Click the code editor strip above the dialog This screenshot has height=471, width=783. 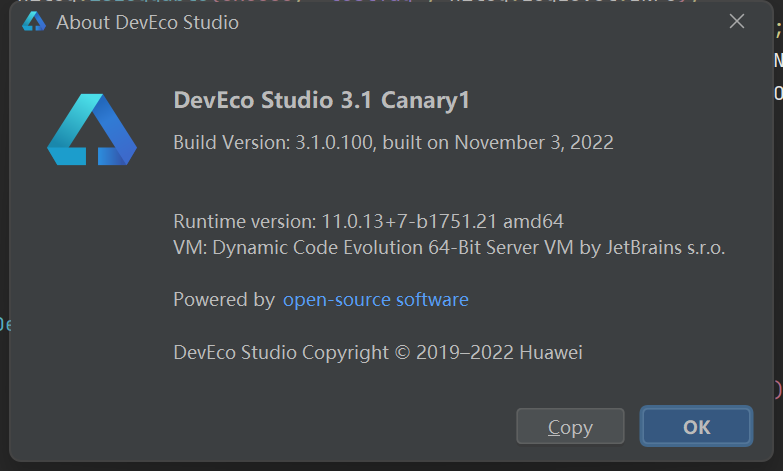[390, 1]
